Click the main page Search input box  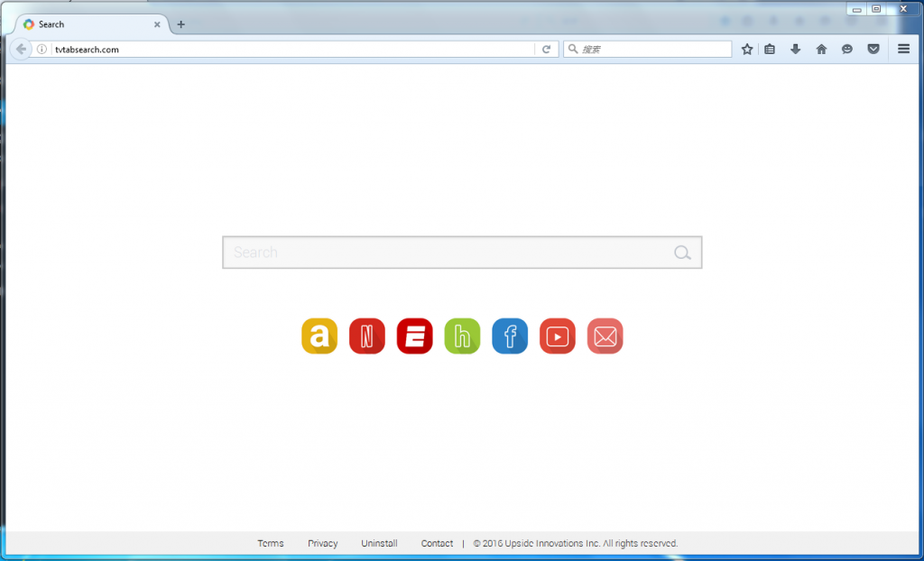point(462,253)
